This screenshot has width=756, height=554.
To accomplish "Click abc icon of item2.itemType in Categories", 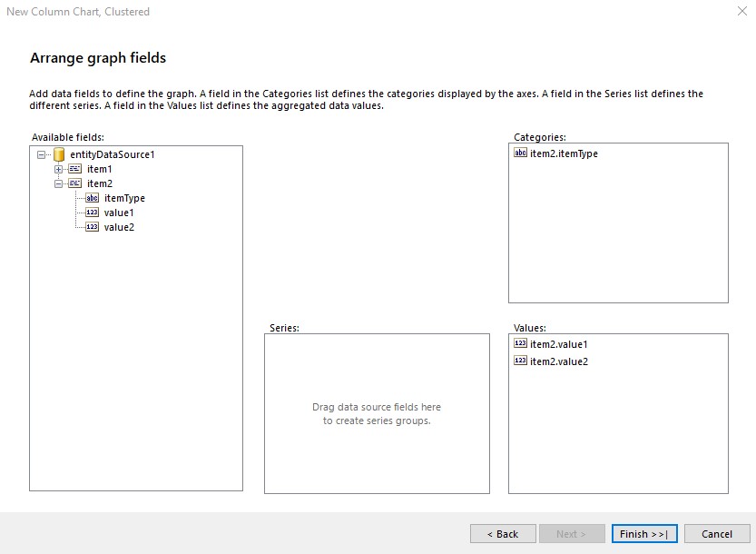I will [x=520, y=153].
